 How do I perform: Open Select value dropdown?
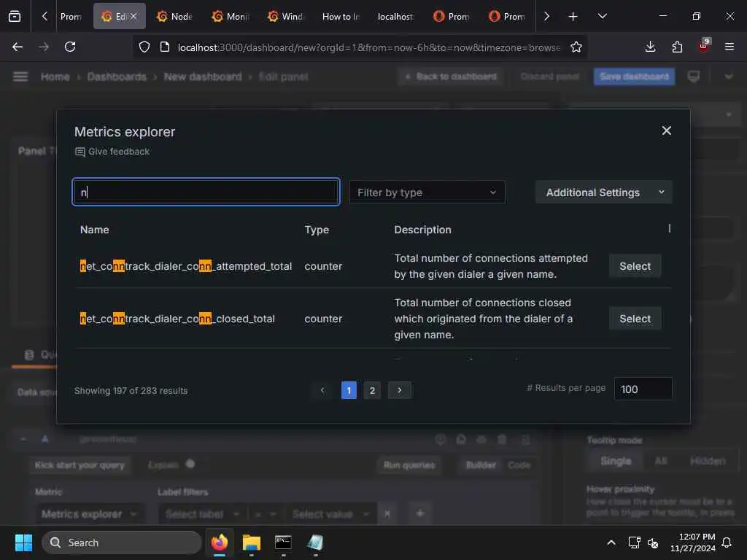[x=330, y=514]
